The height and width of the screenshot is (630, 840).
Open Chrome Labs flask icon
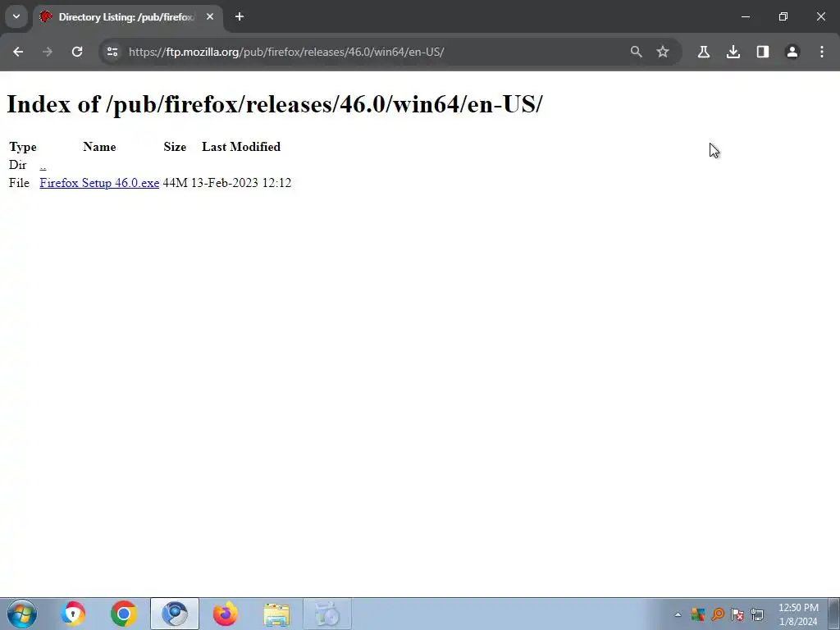point(704,52)
